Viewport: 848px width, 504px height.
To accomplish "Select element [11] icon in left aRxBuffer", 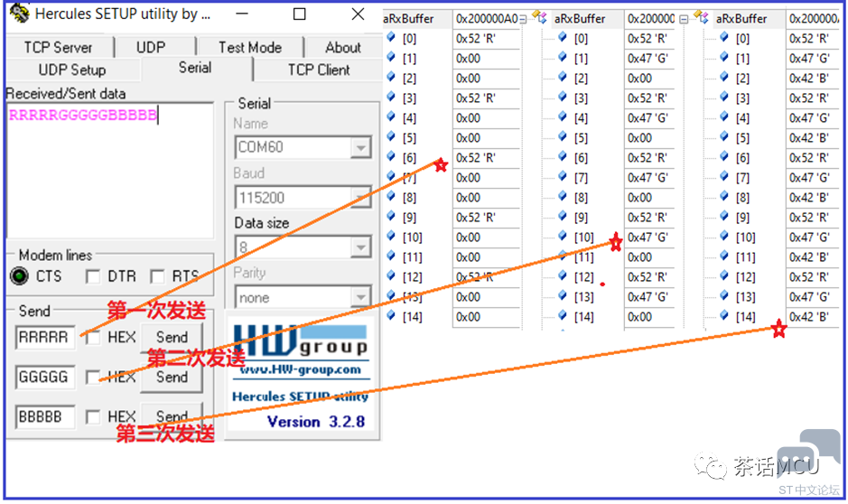I will (391, 256).
